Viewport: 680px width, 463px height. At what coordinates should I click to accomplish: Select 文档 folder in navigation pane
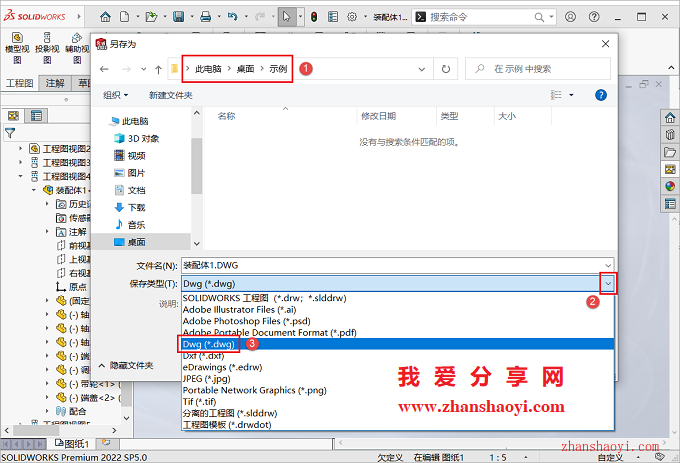point(130,190)
